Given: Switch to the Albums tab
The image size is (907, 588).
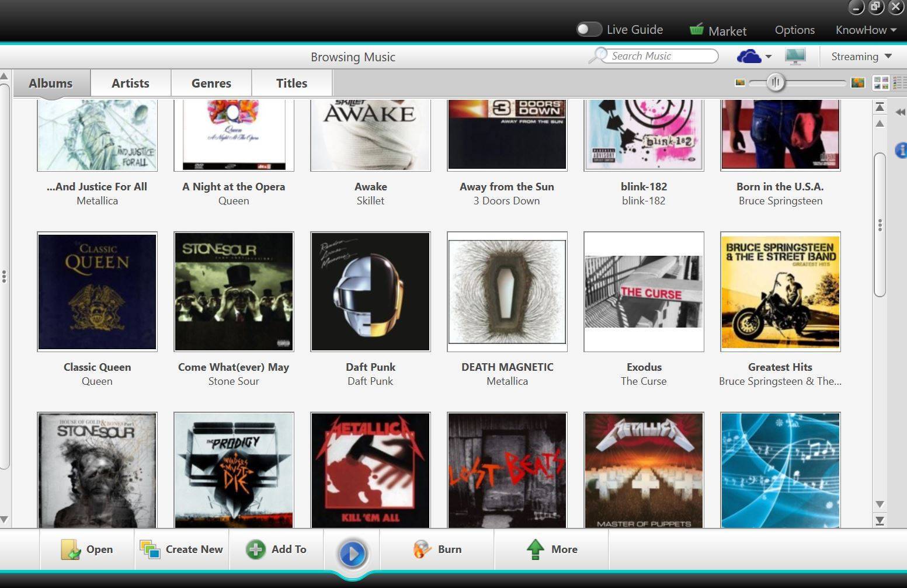Looking at the screenshot, I should point(51,83).
